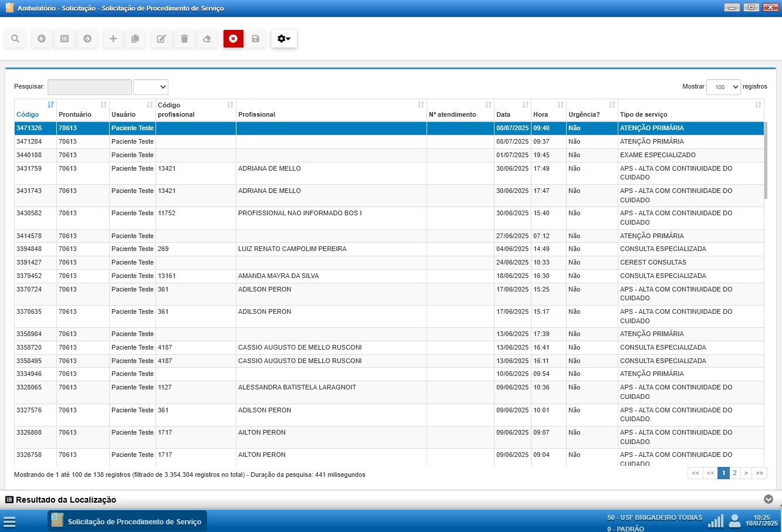This screenshot has height=532, width=782.
Task: Go to page 2 of results
Action: (734, 473)
